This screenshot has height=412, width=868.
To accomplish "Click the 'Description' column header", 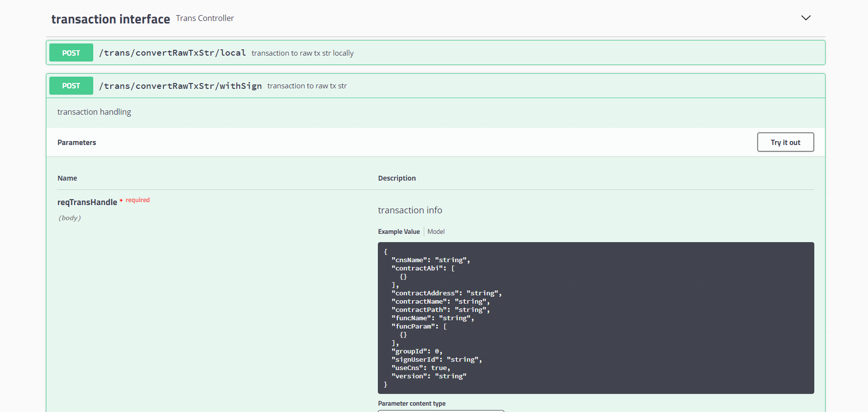I will 397,178.
